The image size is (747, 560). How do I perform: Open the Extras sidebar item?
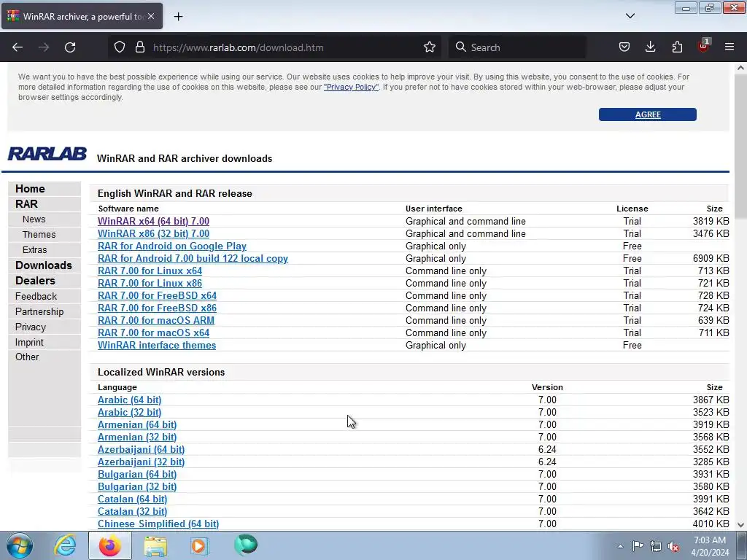[x=35, y=249]
